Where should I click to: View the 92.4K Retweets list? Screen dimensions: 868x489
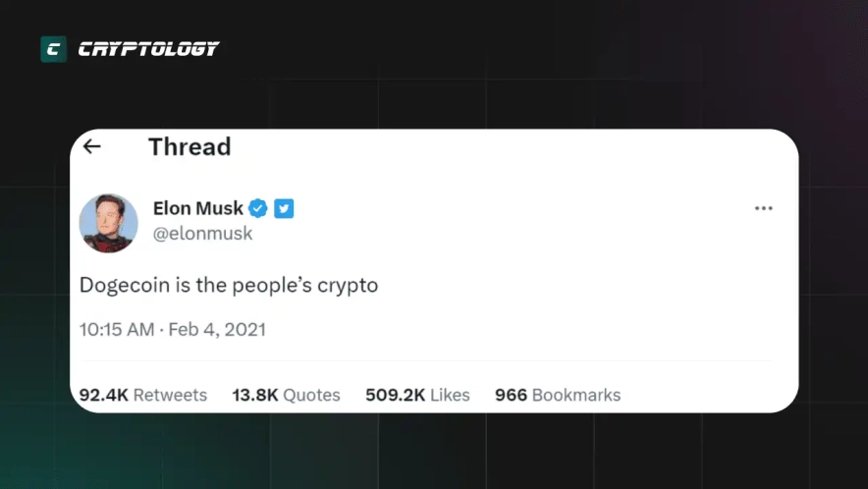tap(143, 395)
